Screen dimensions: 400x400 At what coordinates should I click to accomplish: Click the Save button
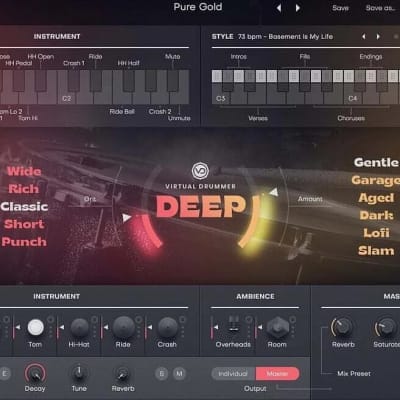(x=340, y=8)
